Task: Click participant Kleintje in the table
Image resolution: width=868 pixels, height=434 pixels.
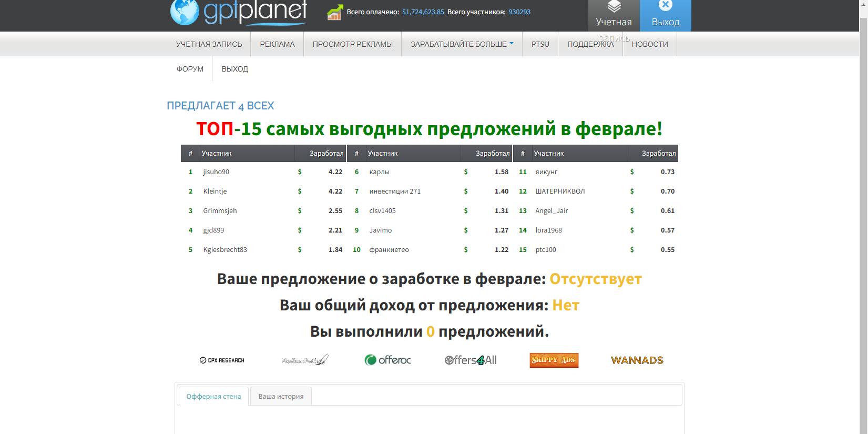Action: pos(215,191)
